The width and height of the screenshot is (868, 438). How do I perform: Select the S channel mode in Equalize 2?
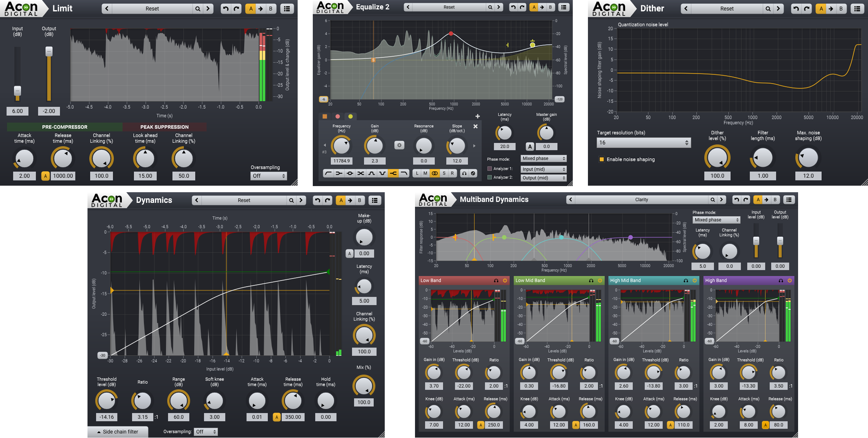443,173
